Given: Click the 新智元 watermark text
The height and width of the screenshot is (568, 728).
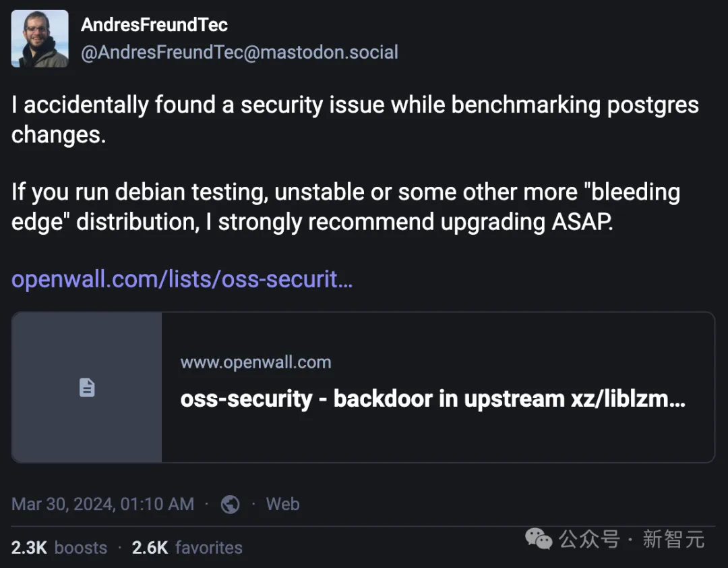Looking at the screenshot, I should tap(673, 539).
